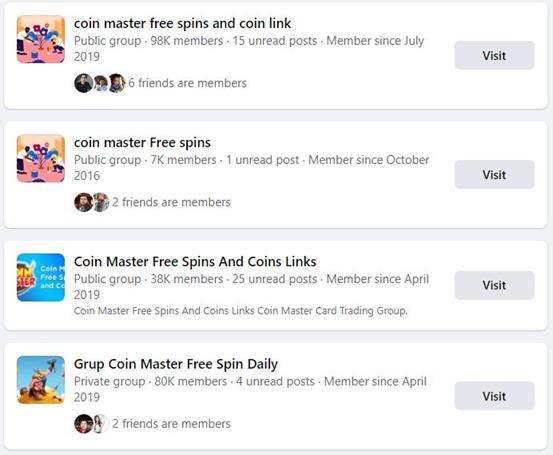Show '6 friends are members' list
Viewport: 553px width, 455px height.
coord(187,83)
